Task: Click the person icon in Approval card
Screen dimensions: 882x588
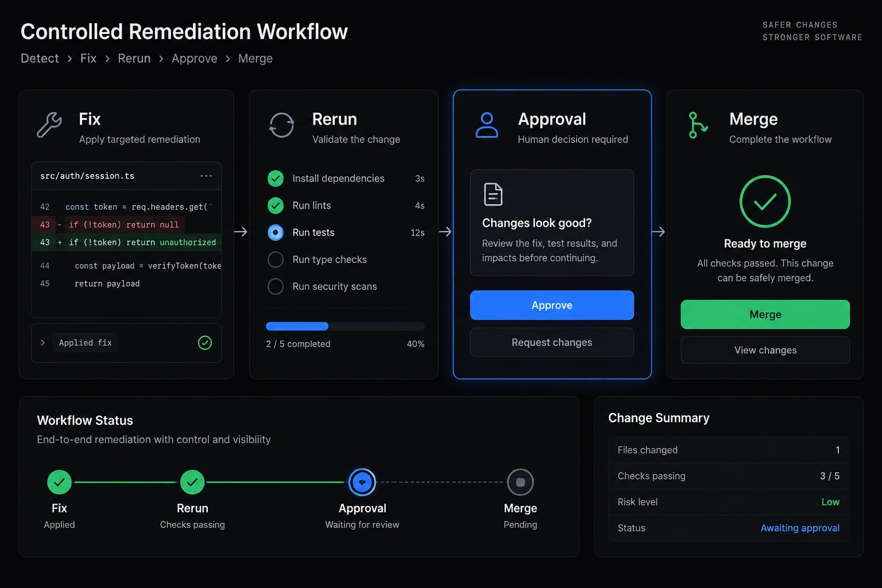Action: 486,125
